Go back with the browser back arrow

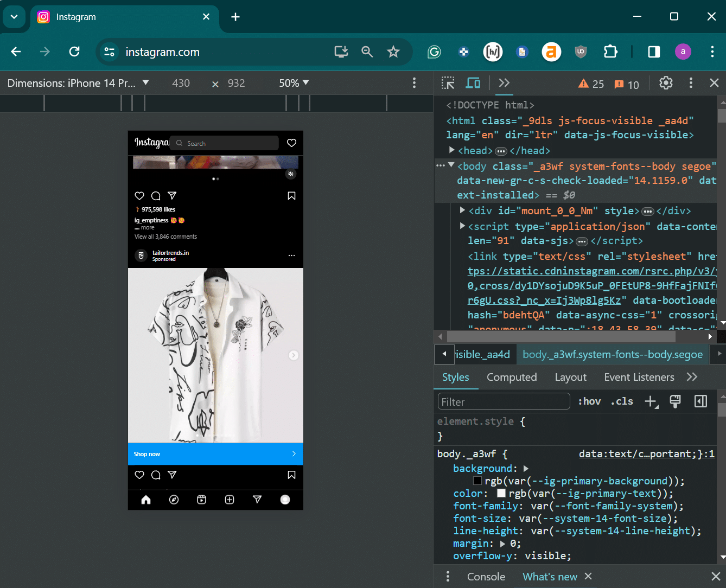tap(16, 52)
